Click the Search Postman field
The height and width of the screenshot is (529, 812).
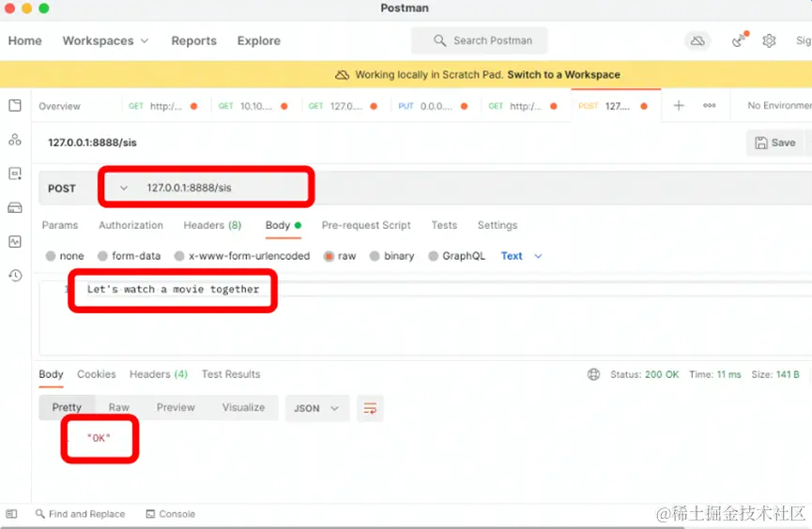click(480, 40)
